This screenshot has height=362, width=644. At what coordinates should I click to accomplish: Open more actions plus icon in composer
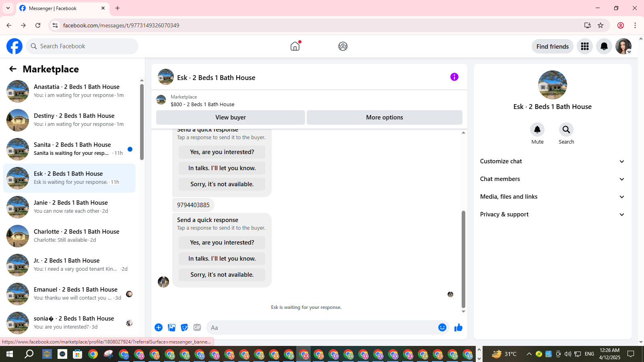(x=159, y=327)
